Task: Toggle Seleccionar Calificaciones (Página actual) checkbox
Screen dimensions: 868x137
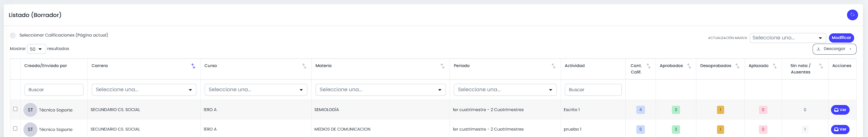Action: coord(13,35)
